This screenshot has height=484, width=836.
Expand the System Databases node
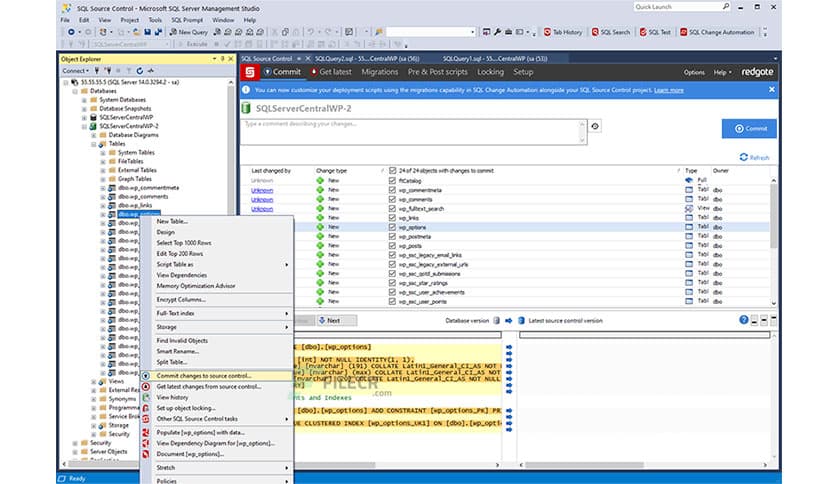click(84, 100)
